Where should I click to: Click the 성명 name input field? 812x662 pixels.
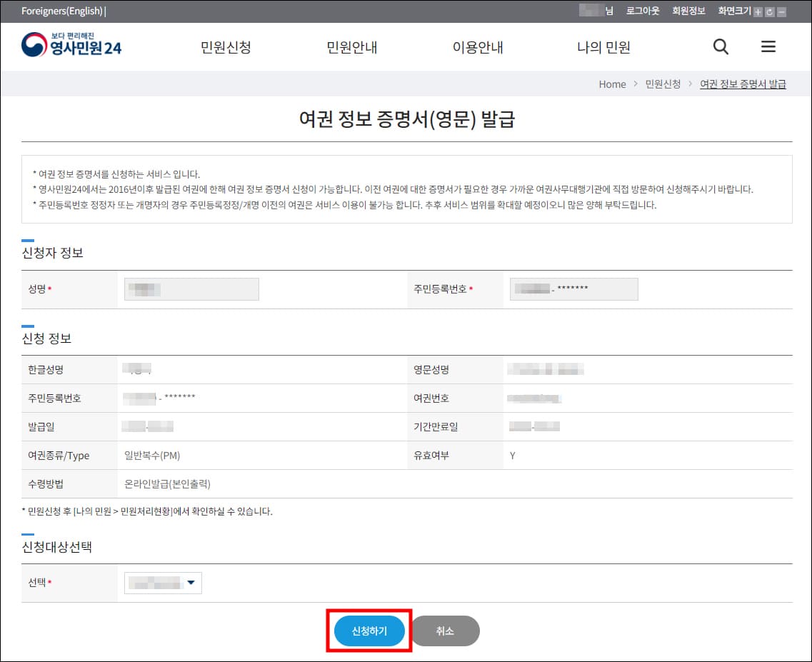(x=191, y=289)
